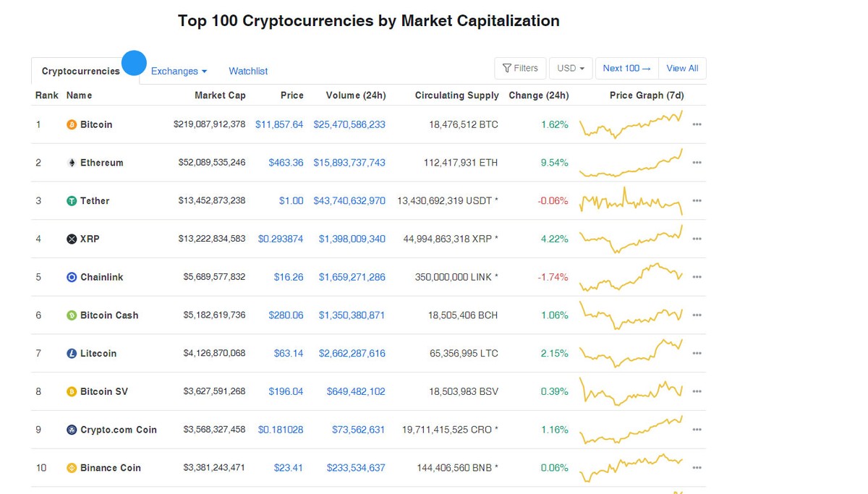Click the Binance Coin logo icon
This screenshot has width=868, height=494.
click(x=72, y=467)
